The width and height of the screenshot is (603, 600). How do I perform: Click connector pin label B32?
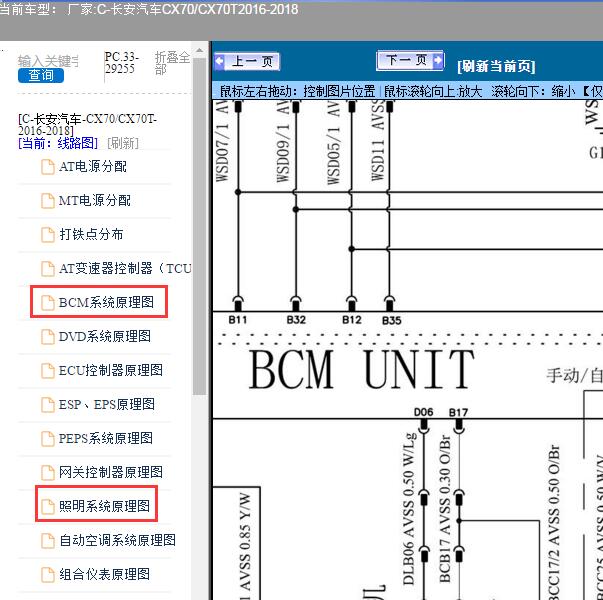[x=296, y=320]
